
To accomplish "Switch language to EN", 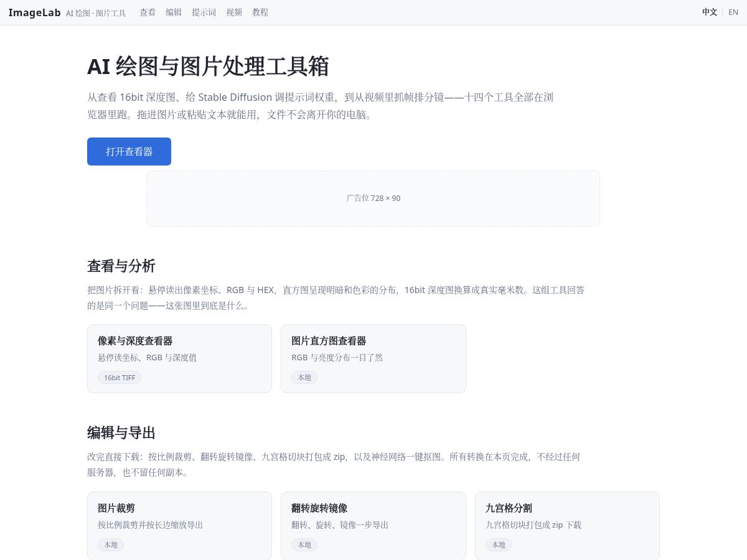I will pos(733,12).
